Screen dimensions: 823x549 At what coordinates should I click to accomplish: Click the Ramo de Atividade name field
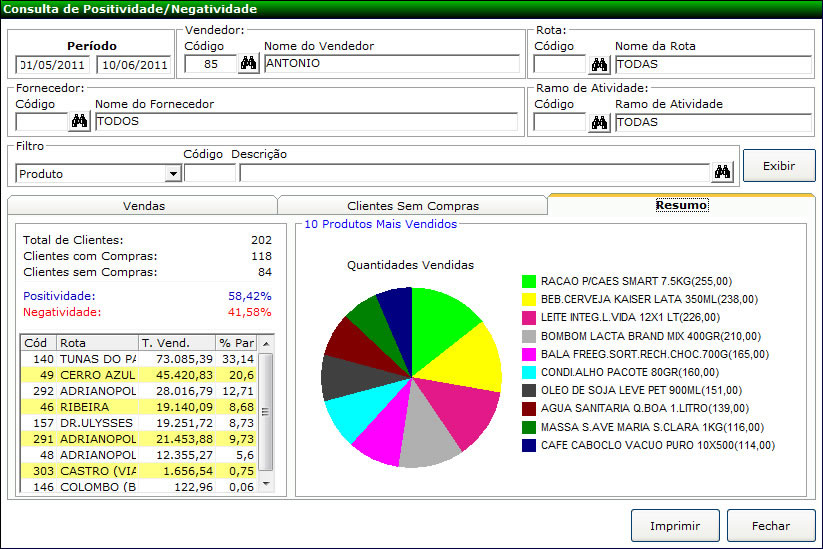(714, 123)
